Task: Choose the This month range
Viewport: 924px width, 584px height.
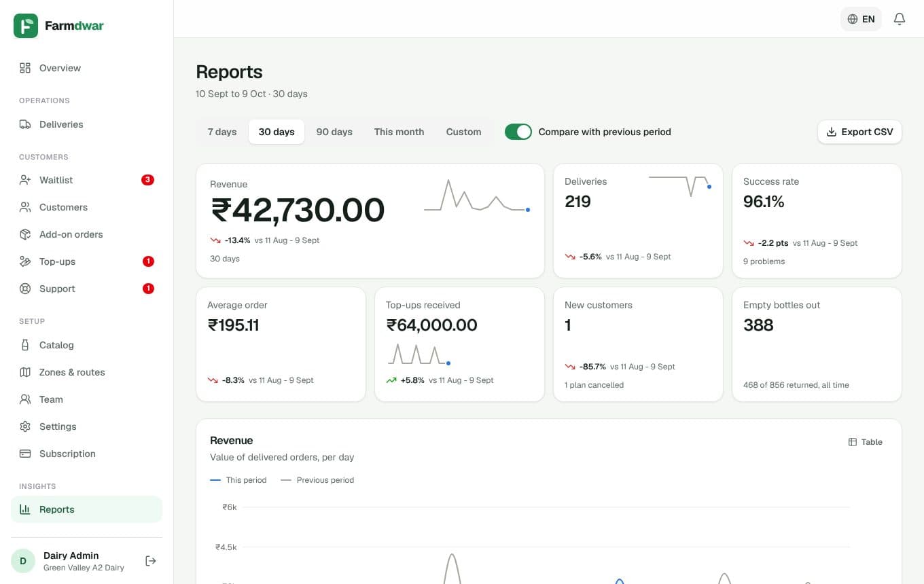Action: (x=399, y=132)
